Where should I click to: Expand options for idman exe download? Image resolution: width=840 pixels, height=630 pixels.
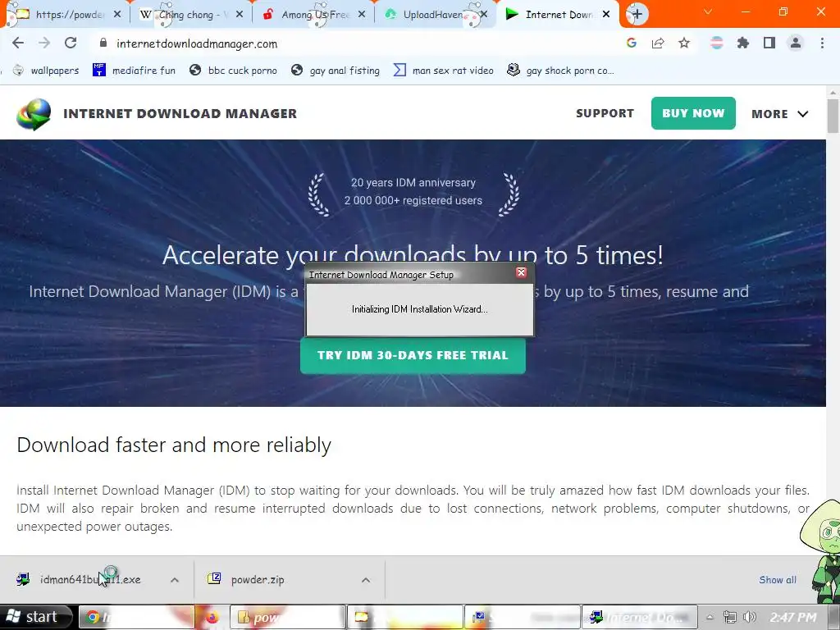[x=175, y=580]
